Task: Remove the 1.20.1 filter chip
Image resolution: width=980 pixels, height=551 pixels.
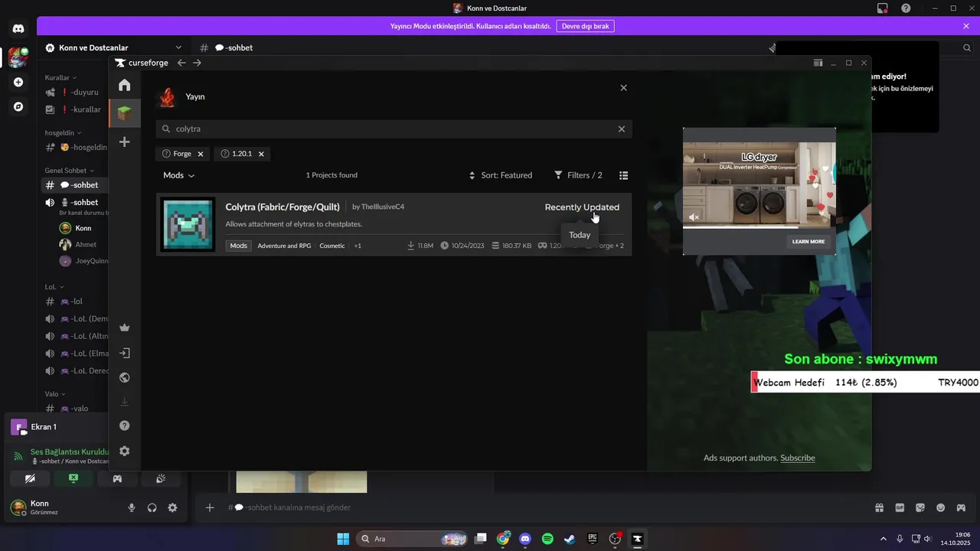Action: pyautogui.click(x=261, y=154)
